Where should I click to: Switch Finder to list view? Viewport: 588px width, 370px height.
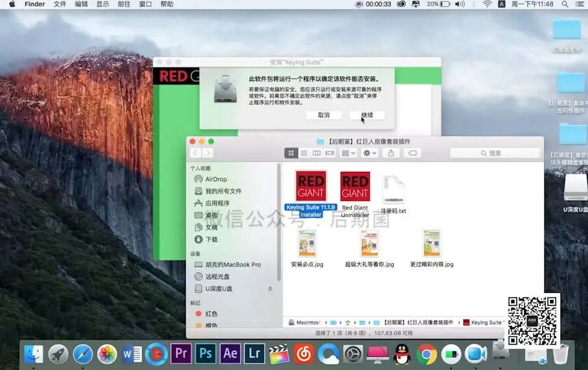point(304,153)
